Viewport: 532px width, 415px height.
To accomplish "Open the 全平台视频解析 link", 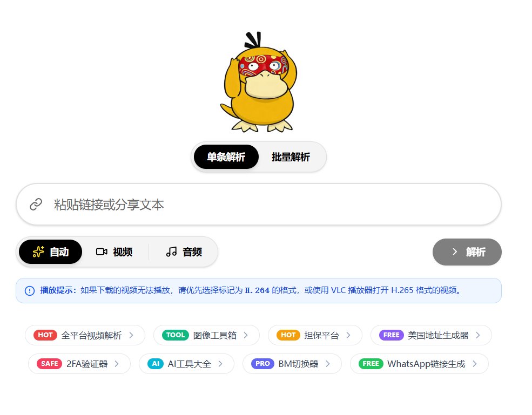I will tap(85, 335).
